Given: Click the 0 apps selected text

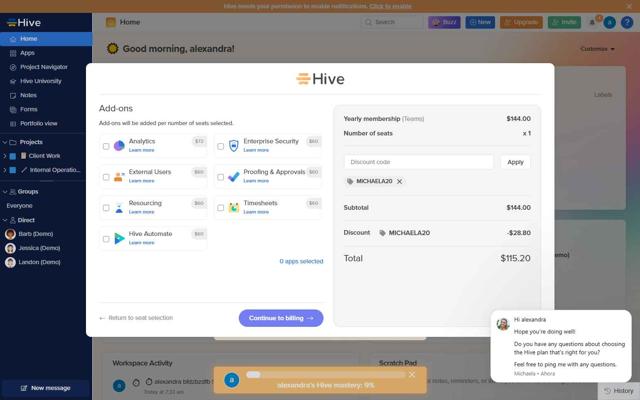Looking at the screenshot, I should tap(301, 261).
